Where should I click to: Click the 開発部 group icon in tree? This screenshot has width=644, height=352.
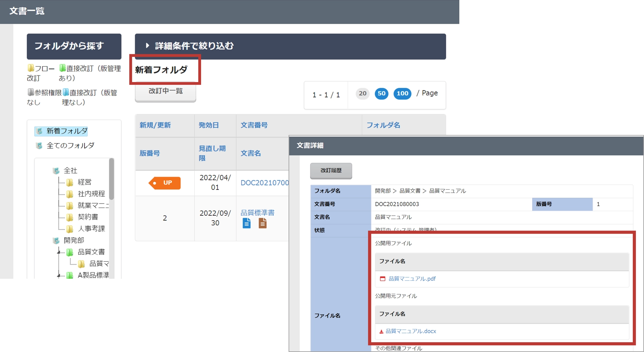point(56,240)
